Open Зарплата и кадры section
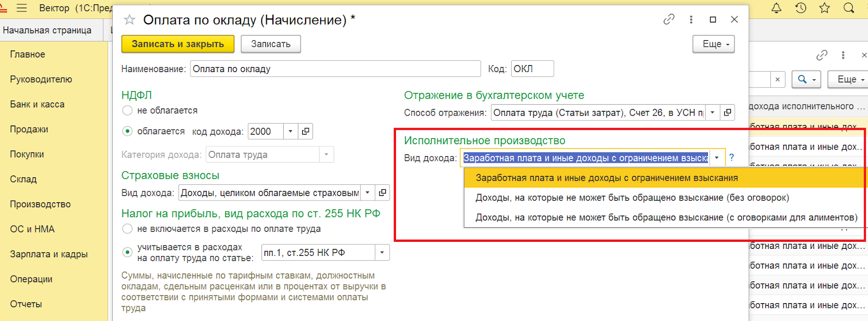 (49, 254)
